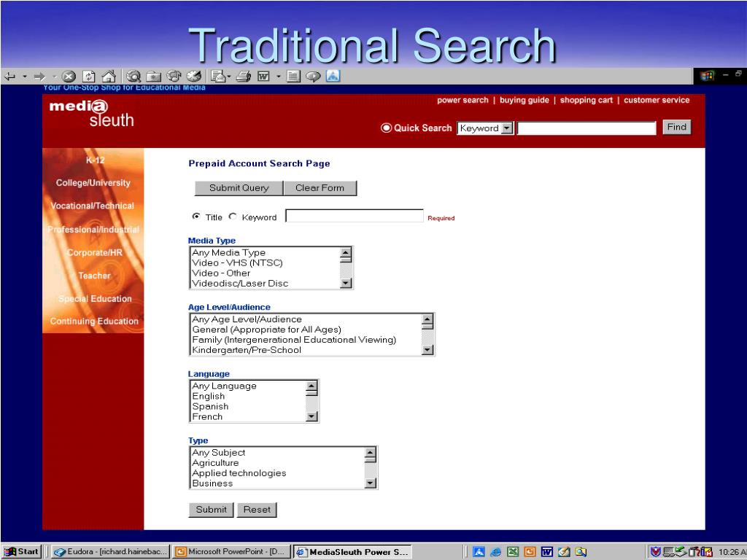Screen dimensions: 747x560
Task: Click the Quick Search text field
Action: pos(587,128)
